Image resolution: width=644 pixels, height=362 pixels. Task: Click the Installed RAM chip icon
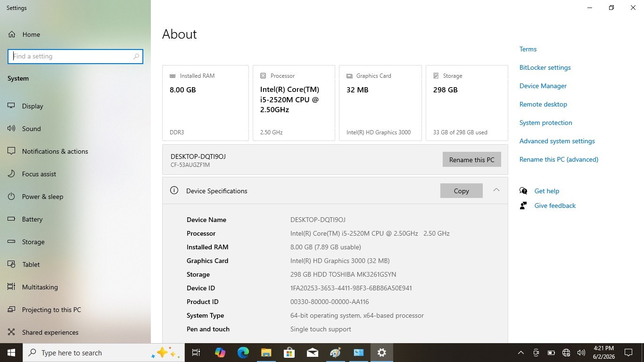173,76
